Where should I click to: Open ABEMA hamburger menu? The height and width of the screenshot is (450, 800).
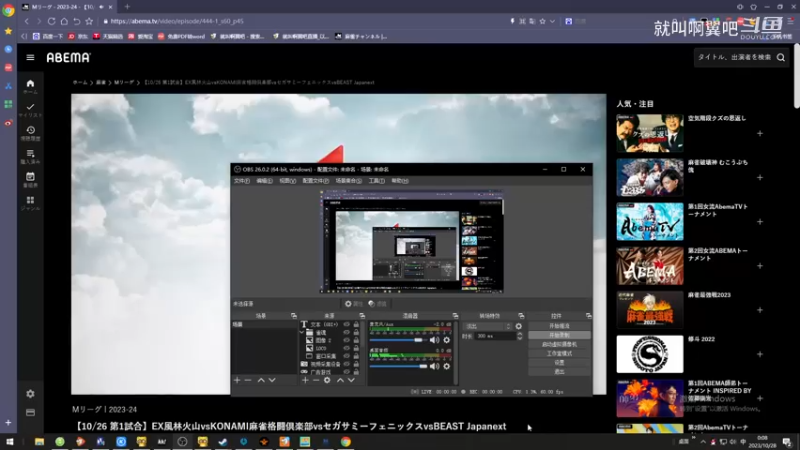(x=30, y=58)
